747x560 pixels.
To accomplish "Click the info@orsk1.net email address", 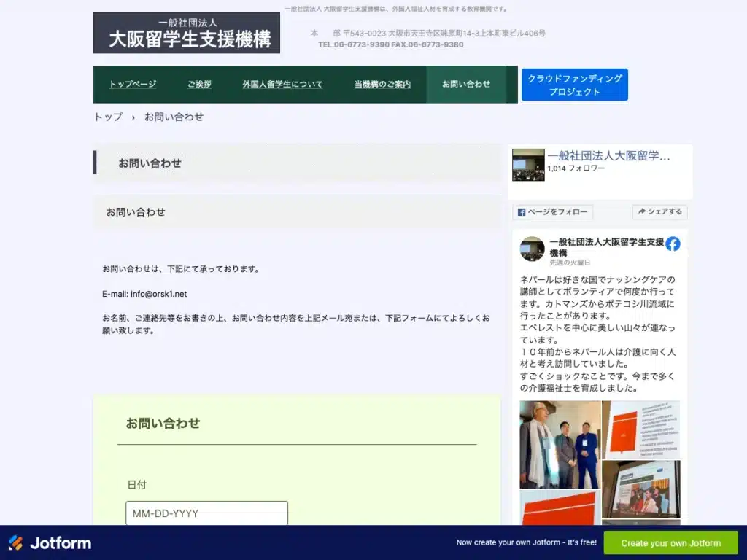I will click(x=158, y=294).
